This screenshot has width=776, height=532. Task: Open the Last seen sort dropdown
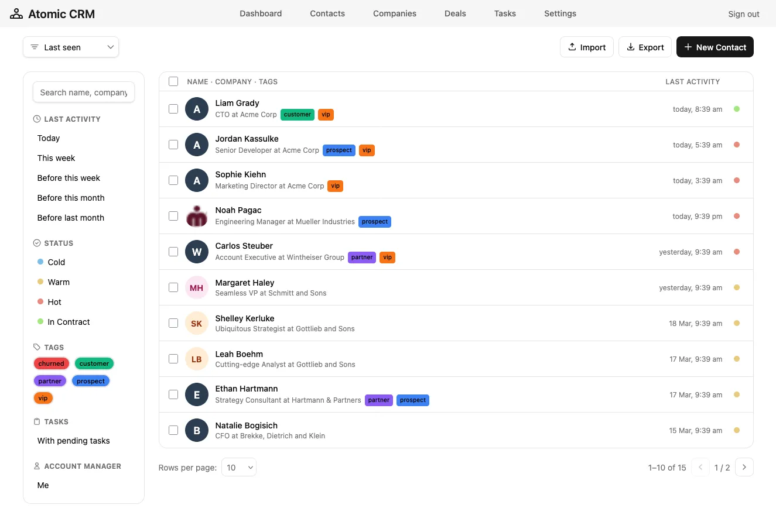point(71,47)
